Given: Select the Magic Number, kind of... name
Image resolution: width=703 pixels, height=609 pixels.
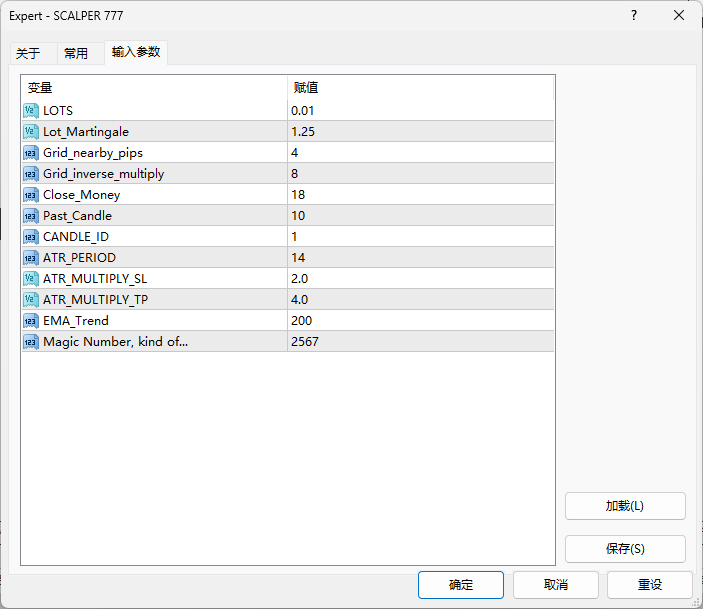Looking at the screenshot, I should tap(116, 342).
